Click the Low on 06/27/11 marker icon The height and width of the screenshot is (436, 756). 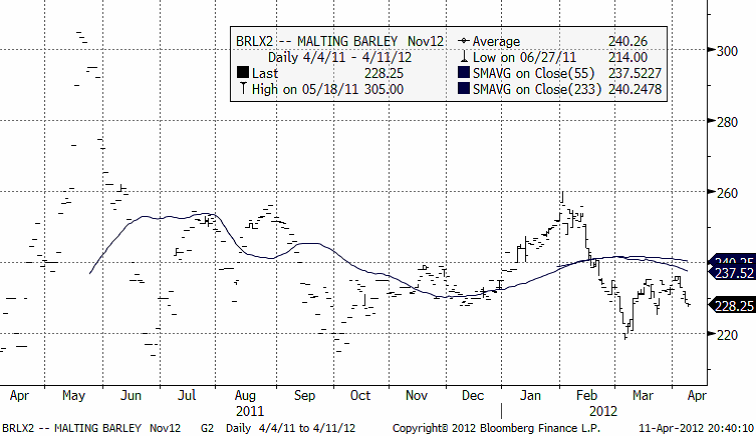[x=463, y=57]
